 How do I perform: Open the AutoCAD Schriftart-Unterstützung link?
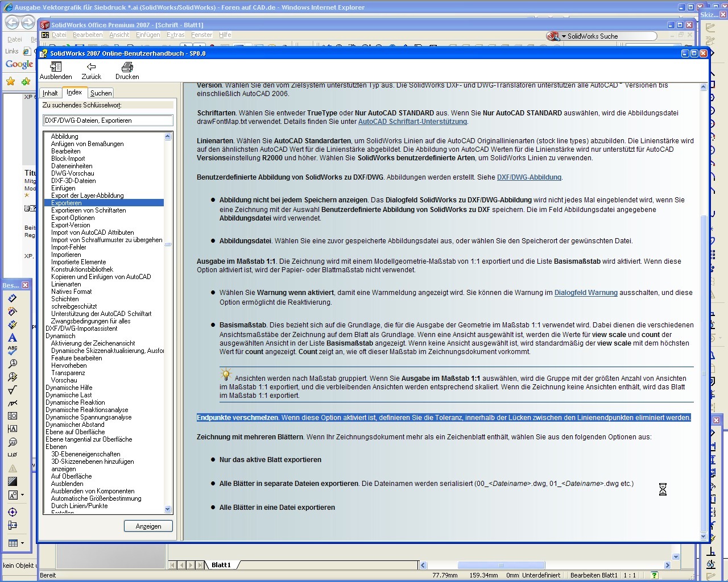(x=412, y=122)
